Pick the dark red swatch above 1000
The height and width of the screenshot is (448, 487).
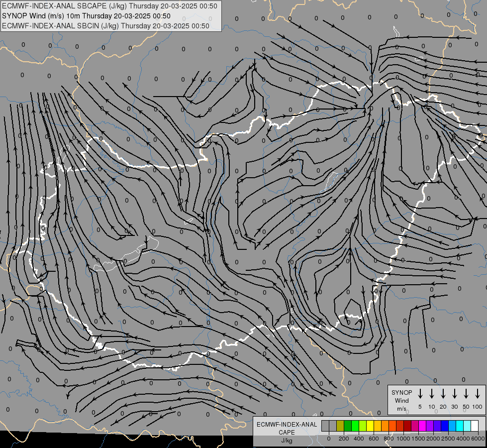tap(407, 426)
